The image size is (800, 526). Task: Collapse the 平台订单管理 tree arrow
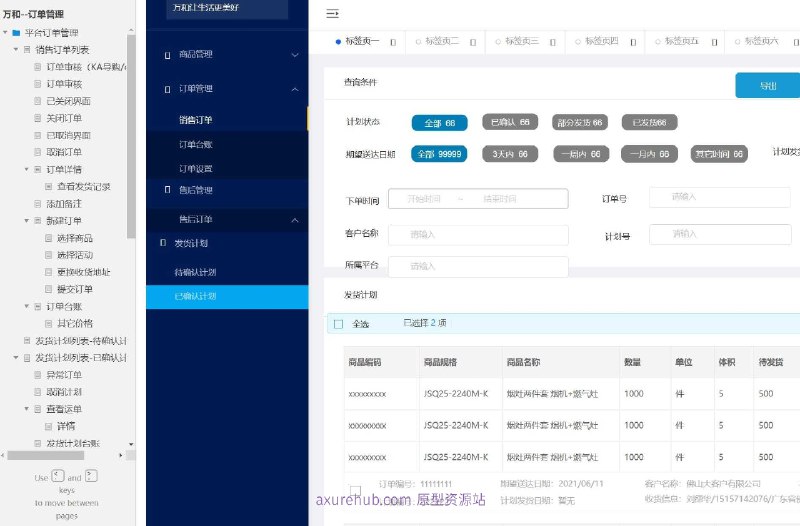(x=5, y=33)
